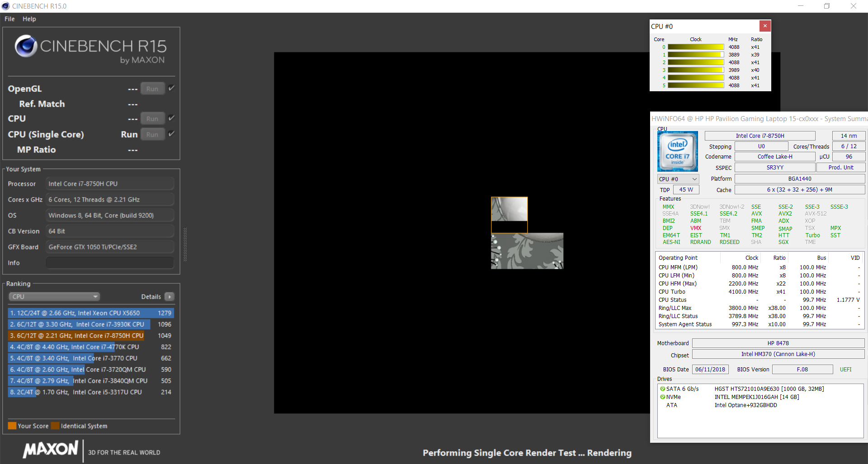Viewport: 868px width, 464px height.
Task: Click the Cinebench app icon in title bar
Action: point(5,6)
